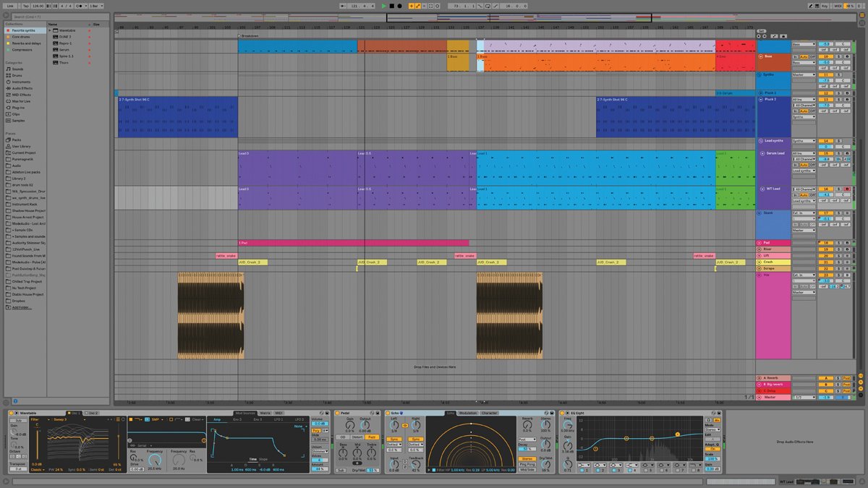
Task: Open hot-swap on the Echo device header
Action: click(x=401, y=413)
